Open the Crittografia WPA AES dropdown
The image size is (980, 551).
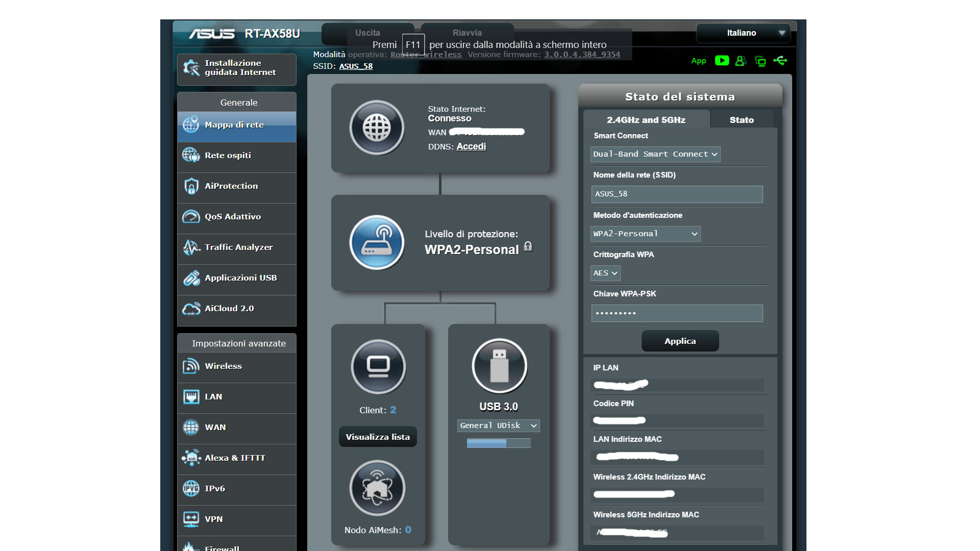(x=605, y=273)
